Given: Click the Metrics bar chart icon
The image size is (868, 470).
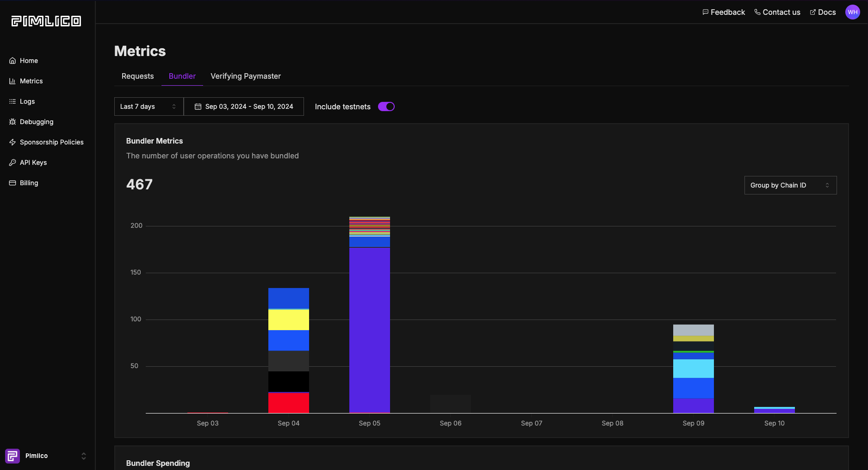Looking at the screenshot, I should click(12, 81).
